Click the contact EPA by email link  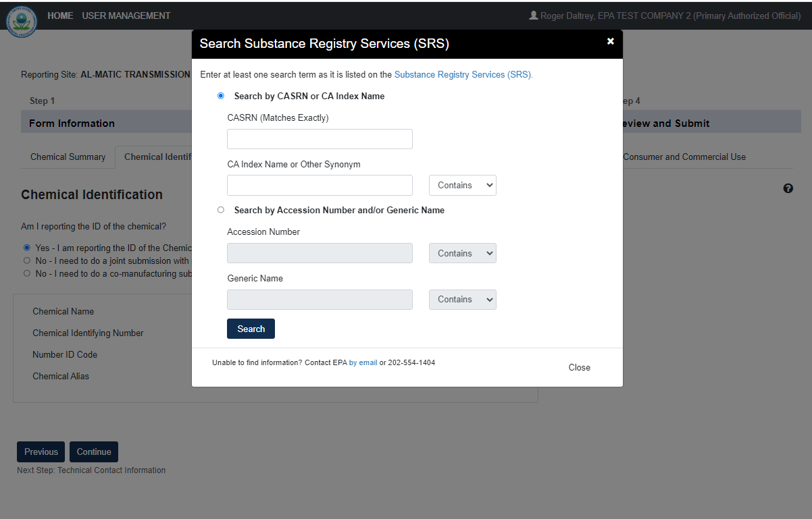363,362
